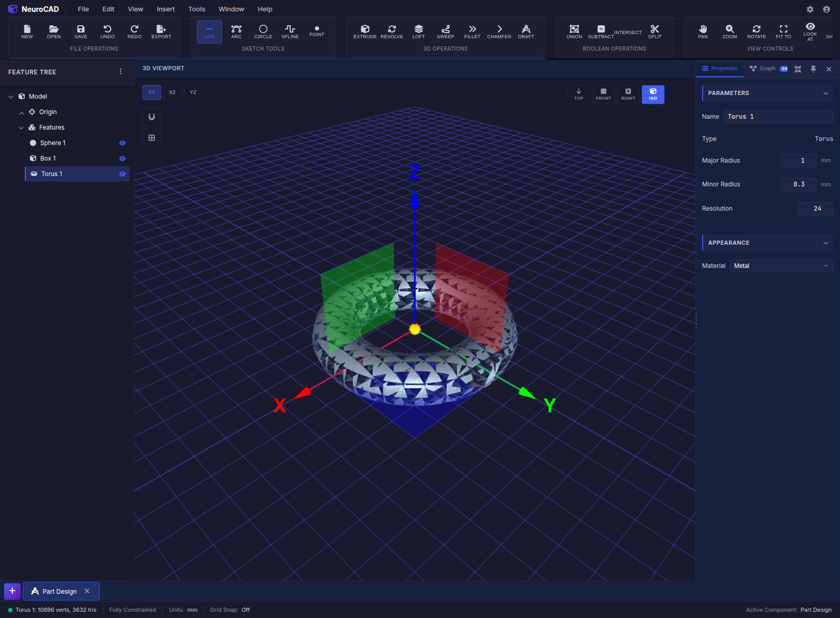Open the Spline sketch tool

coord(290,31)
